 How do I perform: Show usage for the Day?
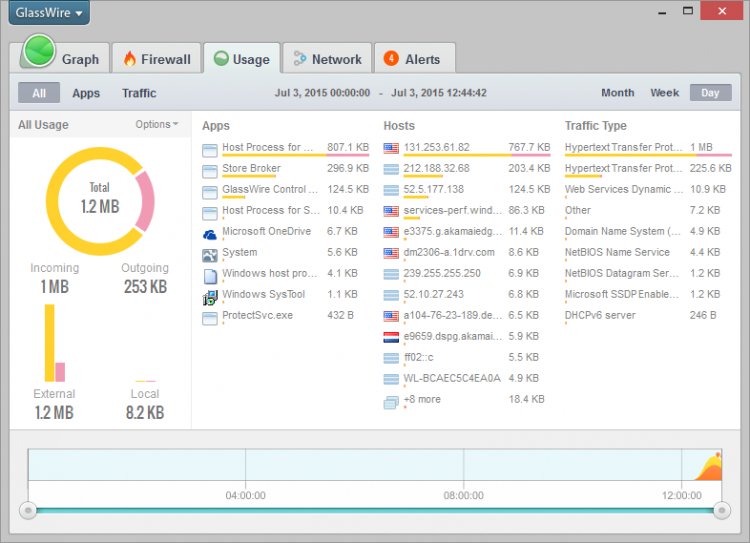(710, 93)
